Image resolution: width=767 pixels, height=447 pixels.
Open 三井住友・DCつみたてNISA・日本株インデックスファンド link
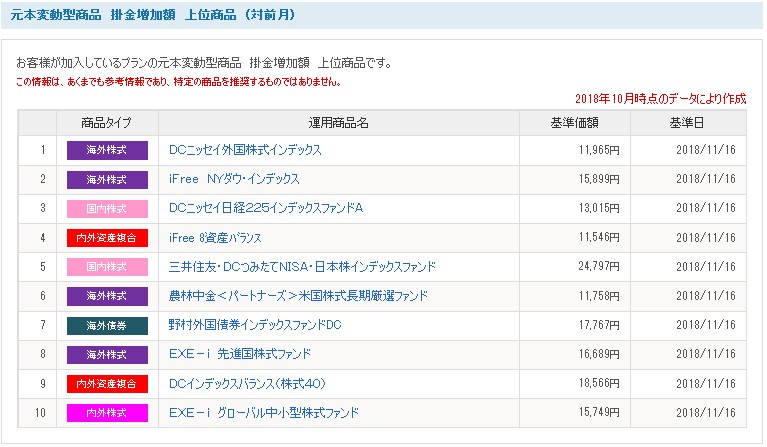point(302,267)
